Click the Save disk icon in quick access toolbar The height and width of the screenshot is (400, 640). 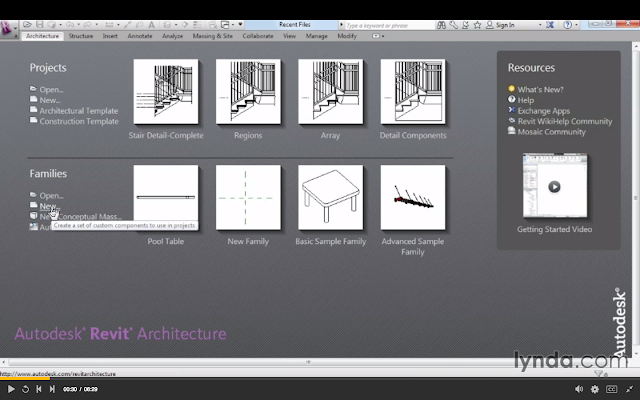point(40,25)
